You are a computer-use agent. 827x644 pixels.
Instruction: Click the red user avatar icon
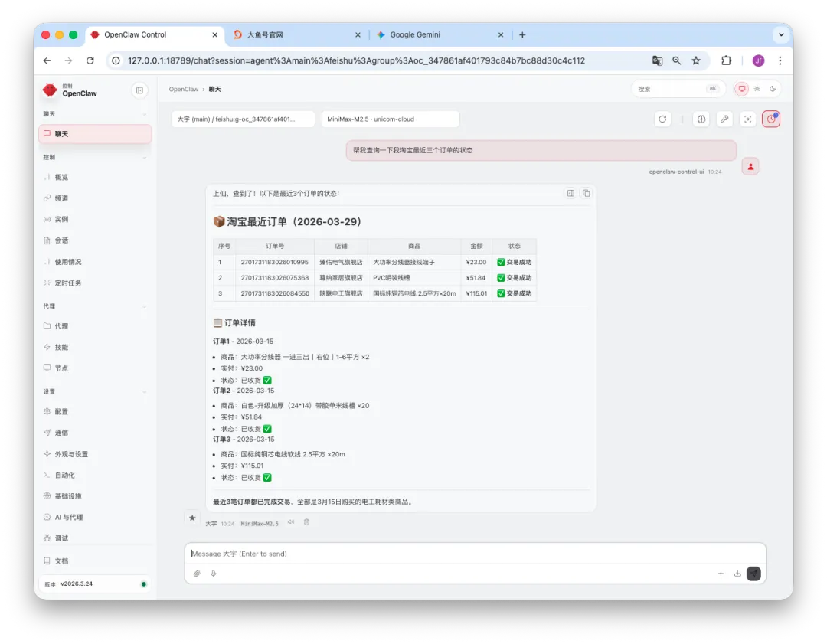750,167
